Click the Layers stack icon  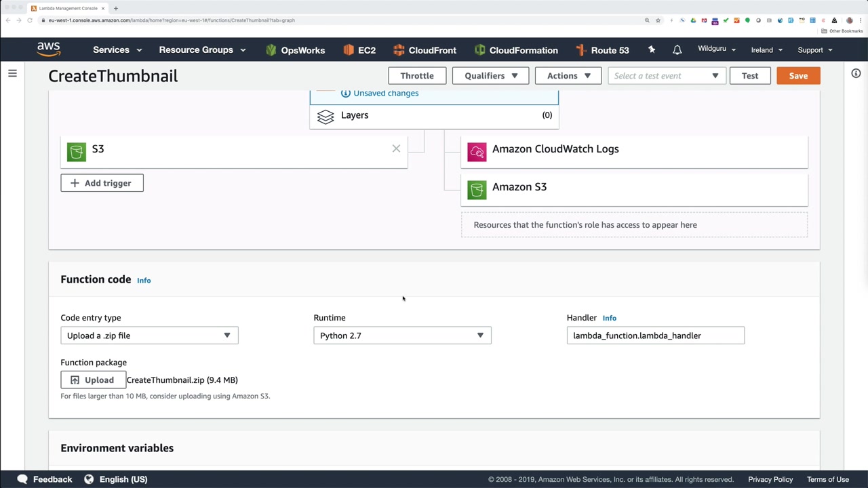pyautogui.click(x=325, y=117)
